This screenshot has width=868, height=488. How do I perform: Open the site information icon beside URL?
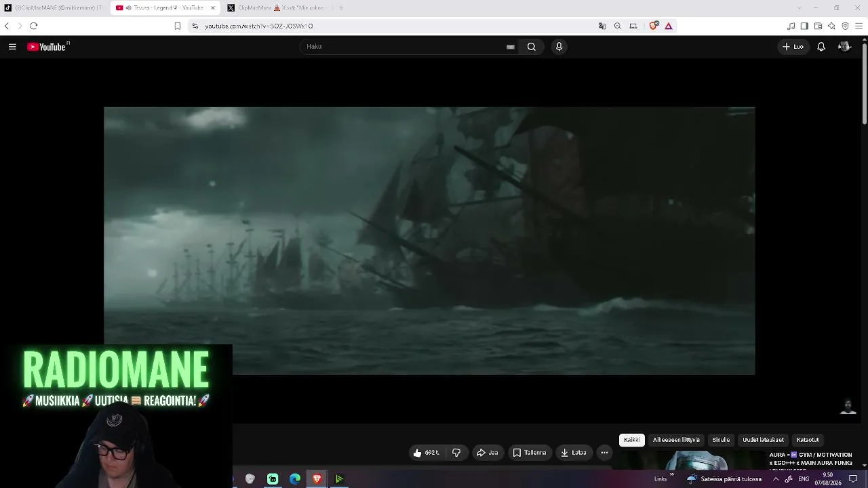point(195,26)
